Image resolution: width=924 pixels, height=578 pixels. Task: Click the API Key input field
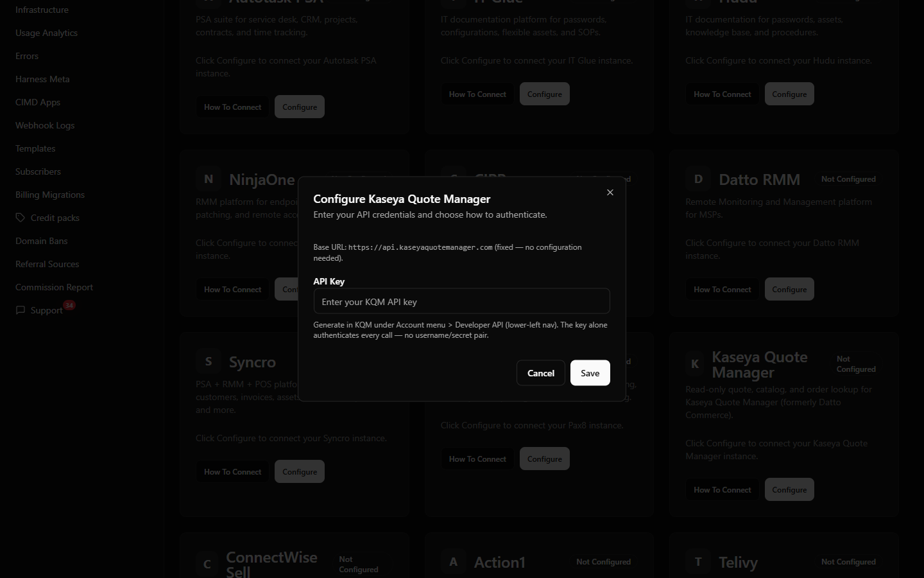click(x=461, y=301)
